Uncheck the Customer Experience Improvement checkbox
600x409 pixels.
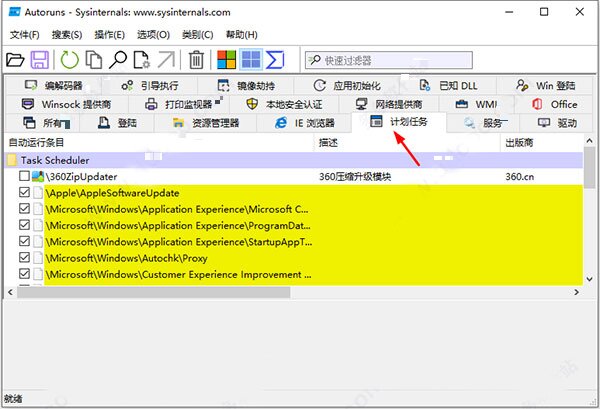pyautogui.click(x=24, y=274)
